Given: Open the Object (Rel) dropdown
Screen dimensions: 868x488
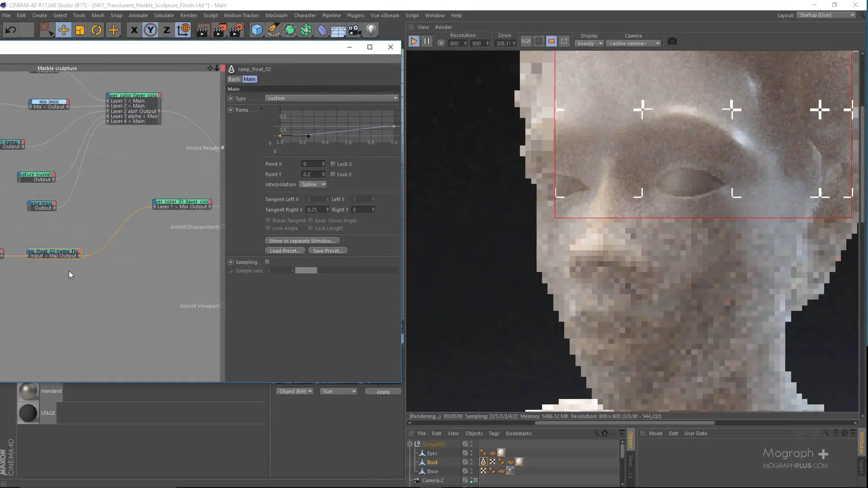Looking at the screenshot, I should 295,391.
